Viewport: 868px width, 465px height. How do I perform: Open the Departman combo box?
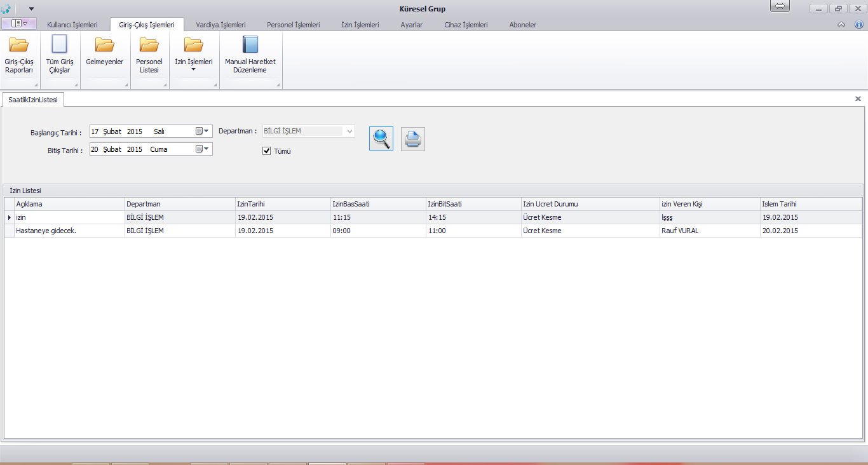[308, 131]
